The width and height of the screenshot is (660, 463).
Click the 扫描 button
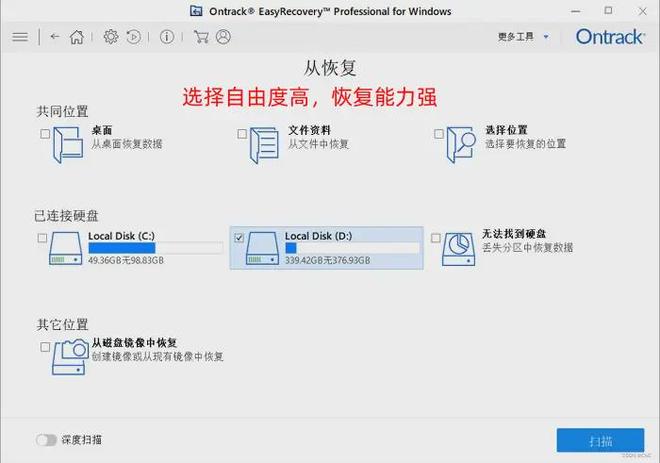tap(600, 441)
